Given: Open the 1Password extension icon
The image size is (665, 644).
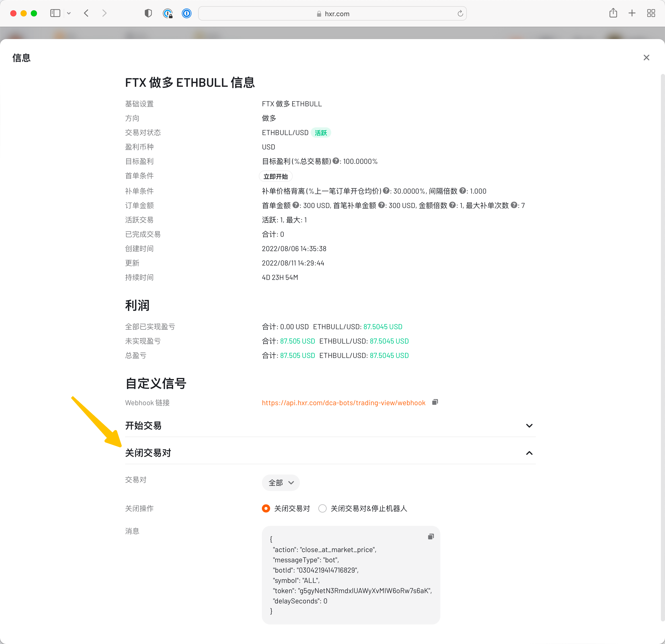Looking at the screenshot, I should coord(187,14).
